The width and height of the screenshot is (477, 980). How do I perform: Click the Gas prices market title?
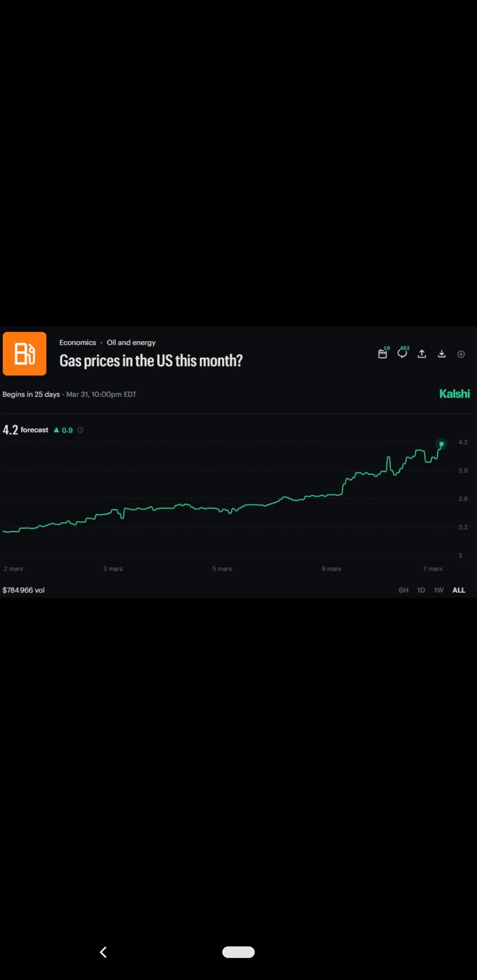click(x=151, y=361)
